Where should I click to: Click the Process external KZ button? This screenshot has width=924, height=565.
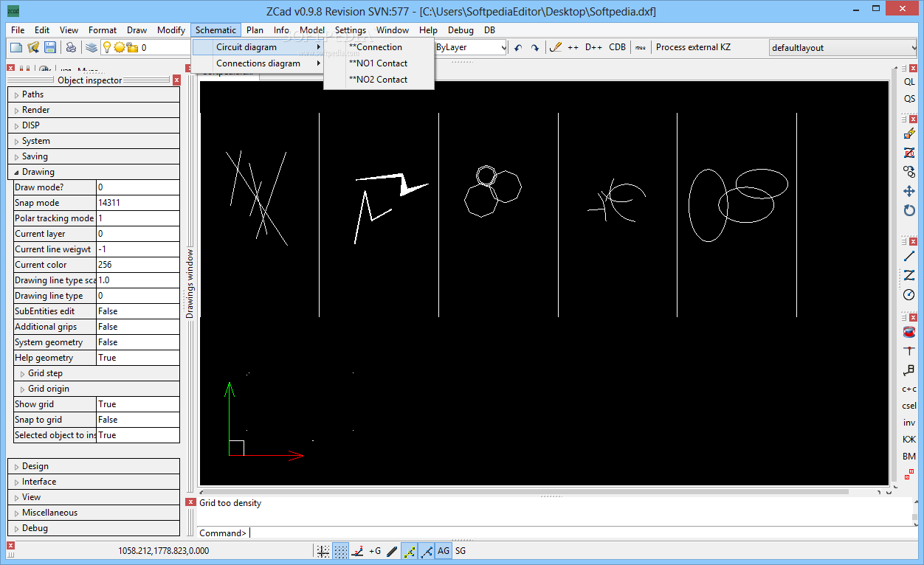[693, 47]
